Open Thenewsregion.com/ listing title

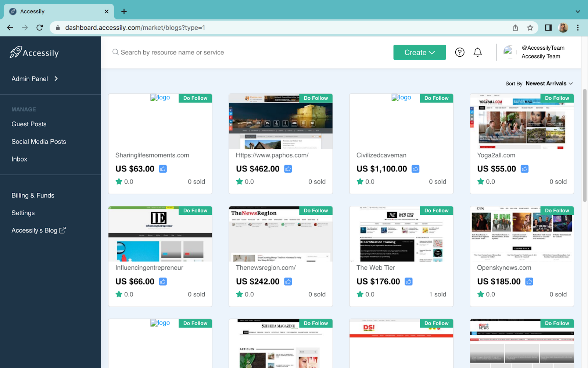(266, 268)
